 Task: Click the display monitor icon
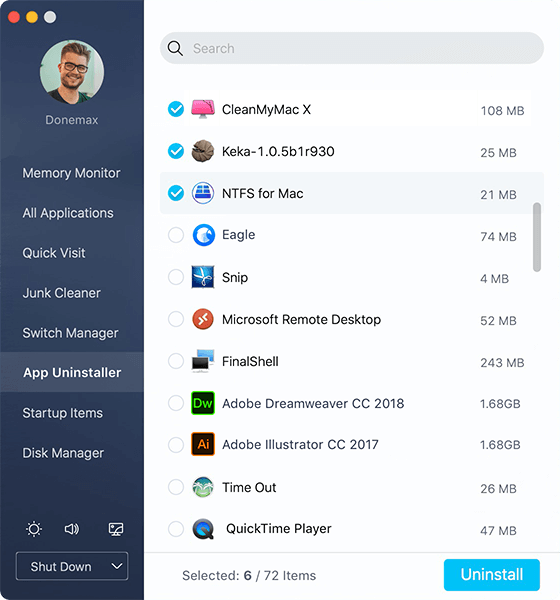[x=116, y=529]
